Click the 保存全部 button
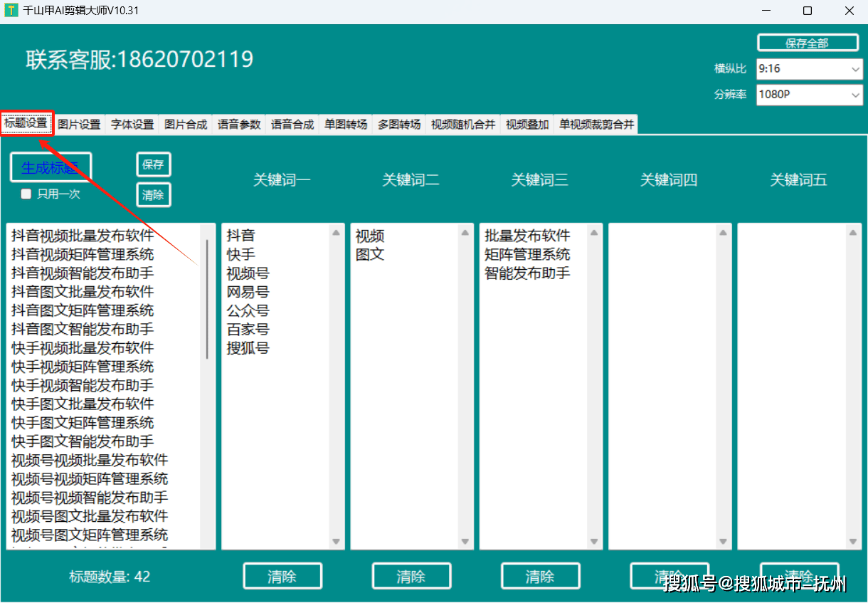The height and width of the screenshot is (603, 868). [x=808, y=42]
